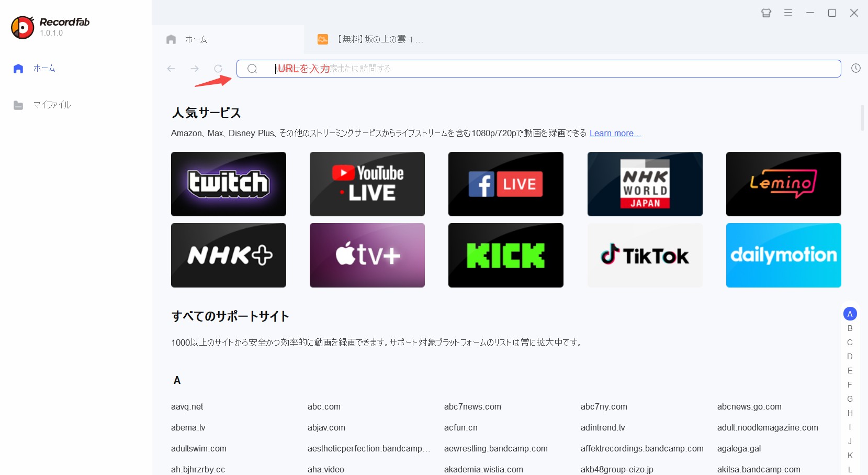Screen dimensions: 868x475
Task: Open ah.bjhrzrby.cc site link
Action: (198, 469)
